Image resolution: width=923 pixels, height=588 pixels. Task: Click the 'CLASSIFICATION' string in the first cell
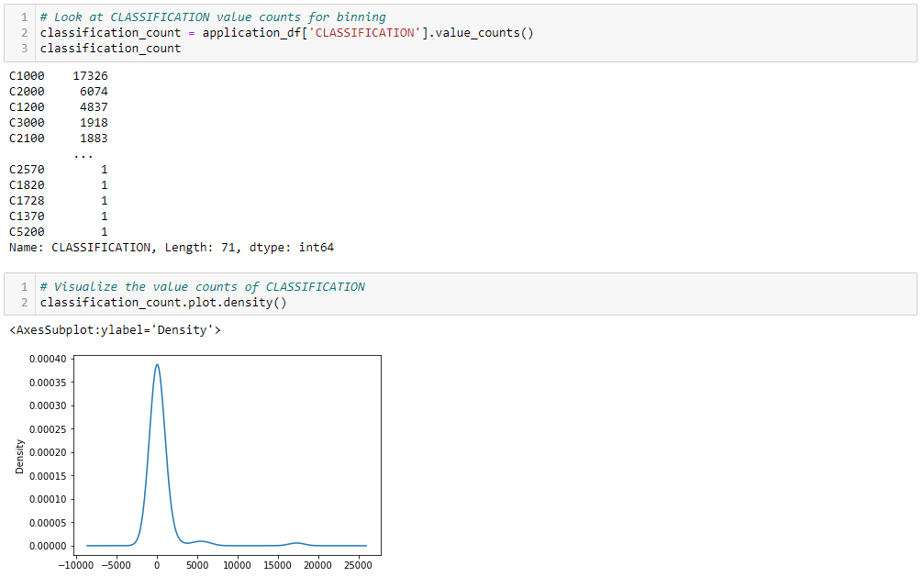364,33
